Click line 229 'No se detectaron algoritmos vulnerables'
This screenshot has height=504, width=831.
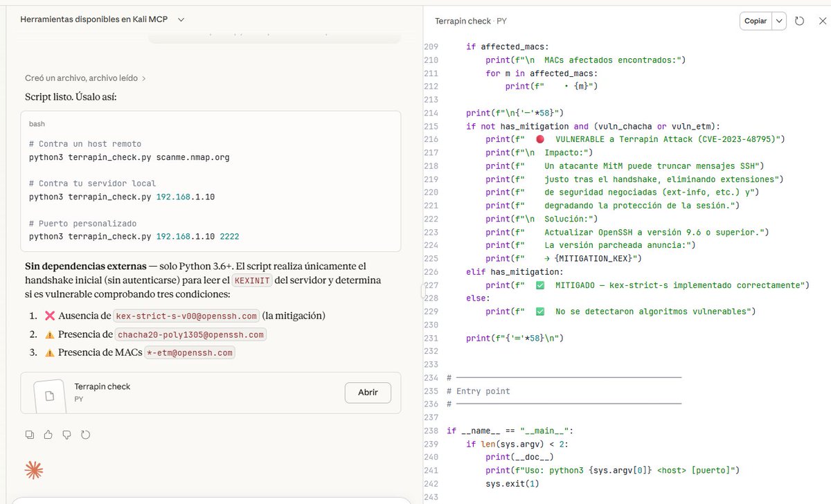point(620,312)
